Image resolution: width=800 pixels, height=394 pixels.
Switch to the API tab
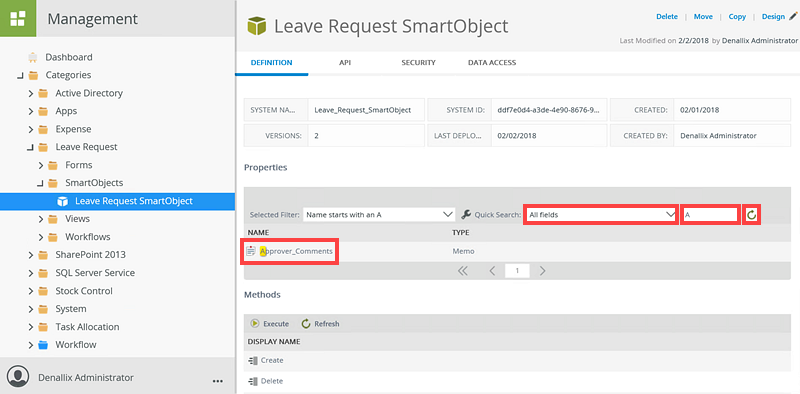pos(345,63)
